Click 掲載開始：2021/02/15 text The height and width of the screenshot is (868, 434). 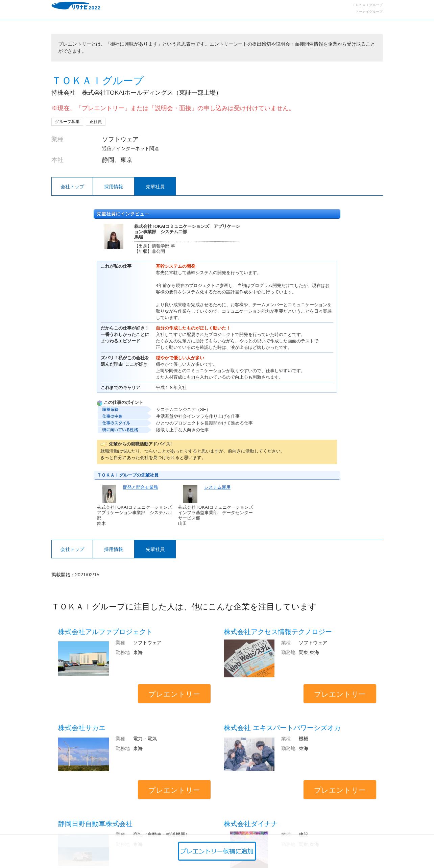[x=75, y=575]
